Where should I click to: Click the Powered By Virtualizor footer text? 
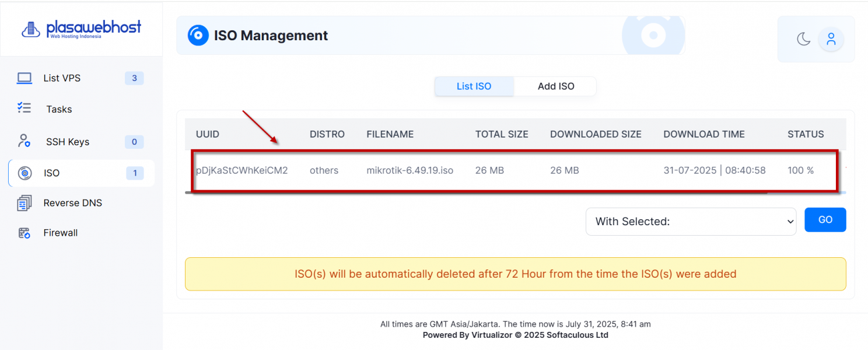coord(516,335)
